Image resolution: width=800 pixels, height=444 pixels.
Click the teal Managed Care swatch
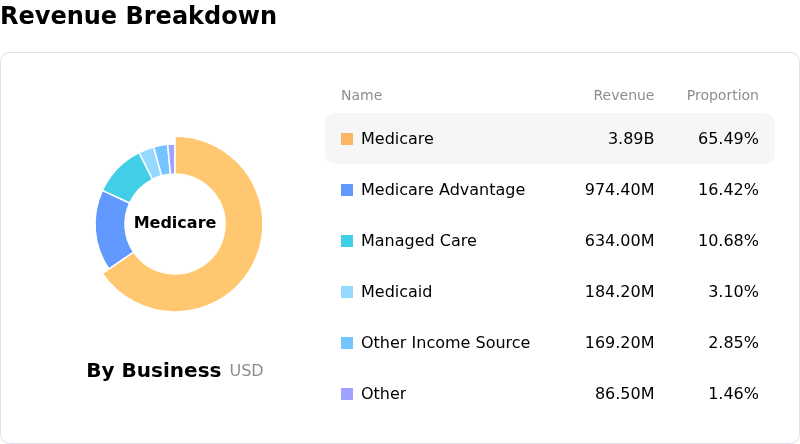(347, 241)
